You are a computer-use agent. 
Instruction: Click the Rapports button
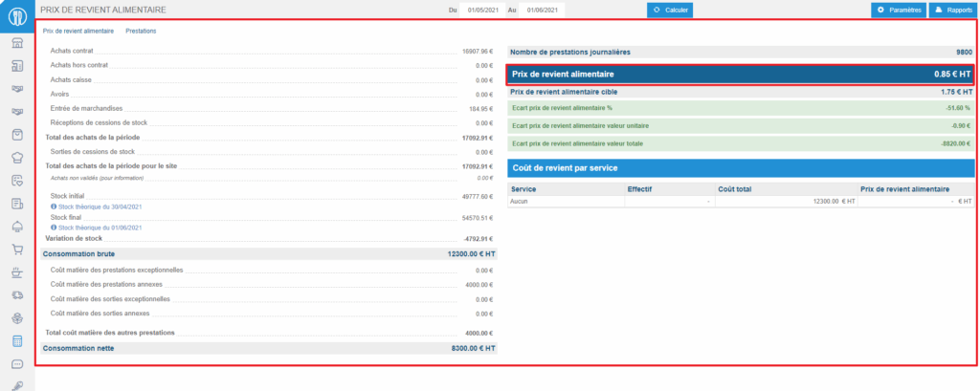pyautogui.click(x=950, y=10)
